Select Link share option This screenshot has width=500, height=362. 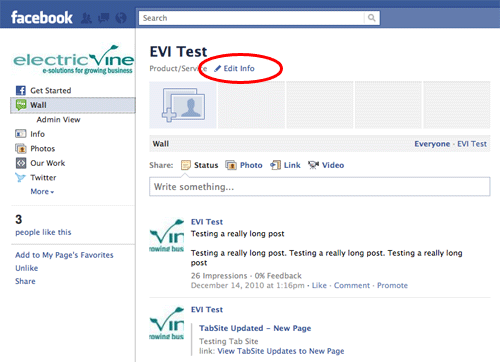coord(292,165)
